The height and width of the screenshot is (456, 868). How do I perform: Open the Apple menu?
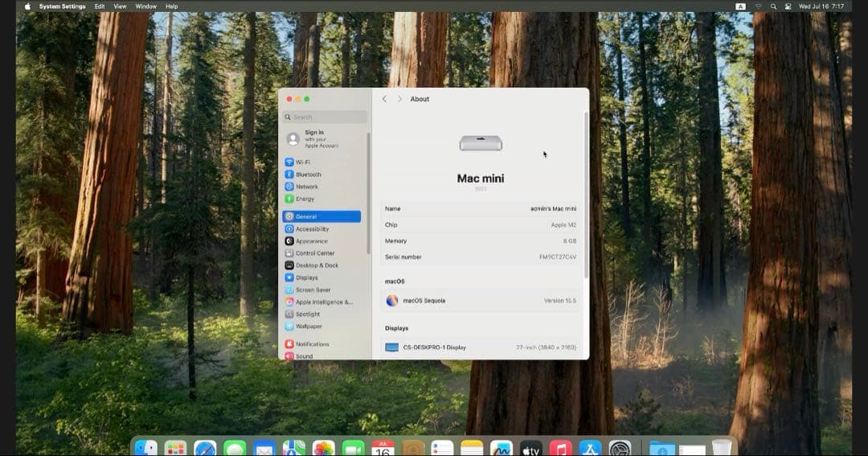pyautogui.click(x=27, y=6)
